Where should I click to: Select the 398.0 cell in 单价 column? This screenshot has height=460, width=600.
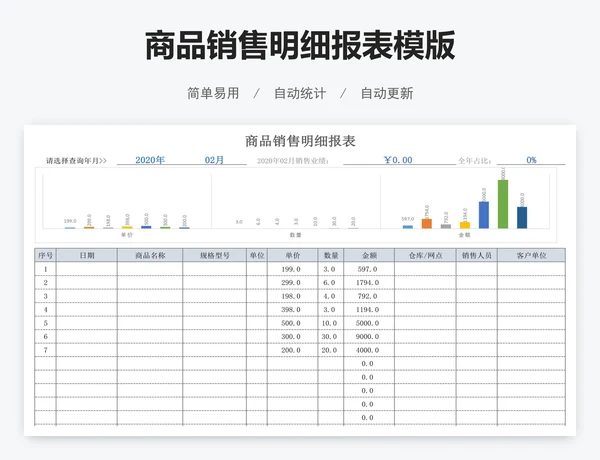point(292,310)
